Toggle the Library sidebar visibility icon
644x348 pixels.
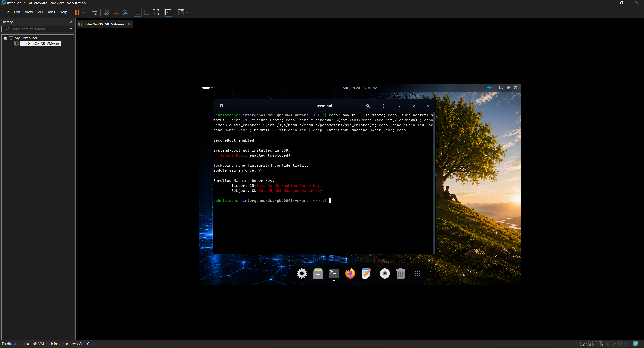(x=138, y=12)
